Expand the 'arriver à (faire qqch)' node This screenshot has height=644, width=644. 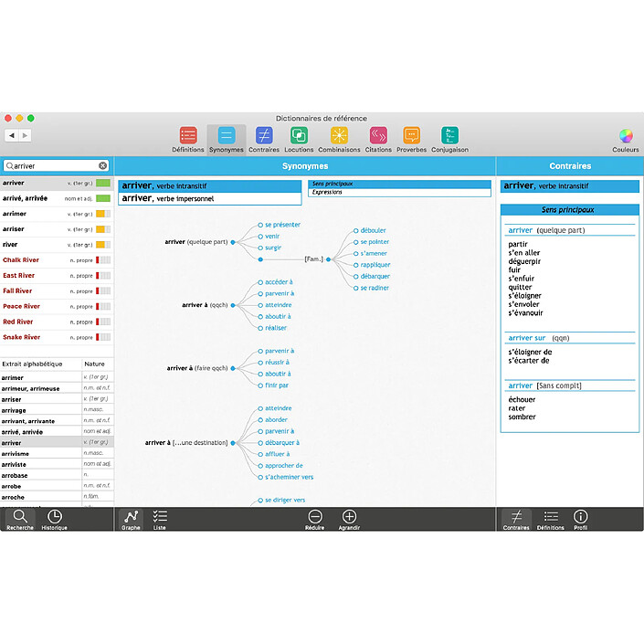tap(233, 368)
